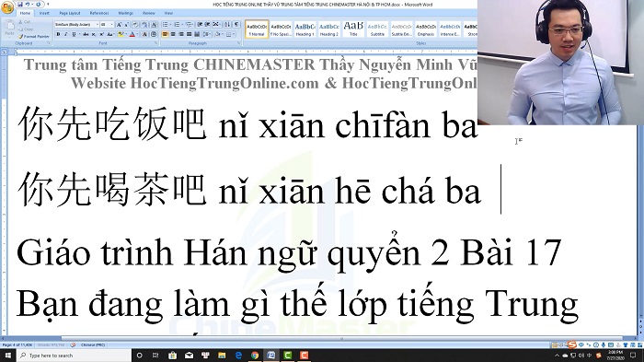
Task: Open the Line Spacing dropdown
Action: (207, 34)
